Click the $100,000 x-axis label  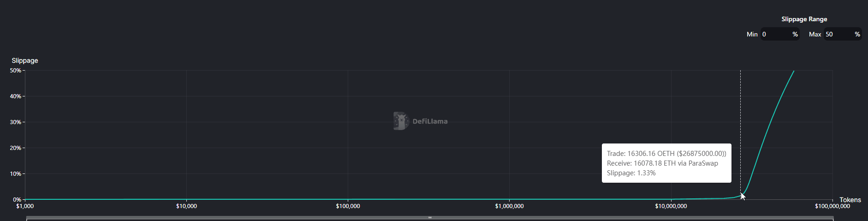click(348, 206)
